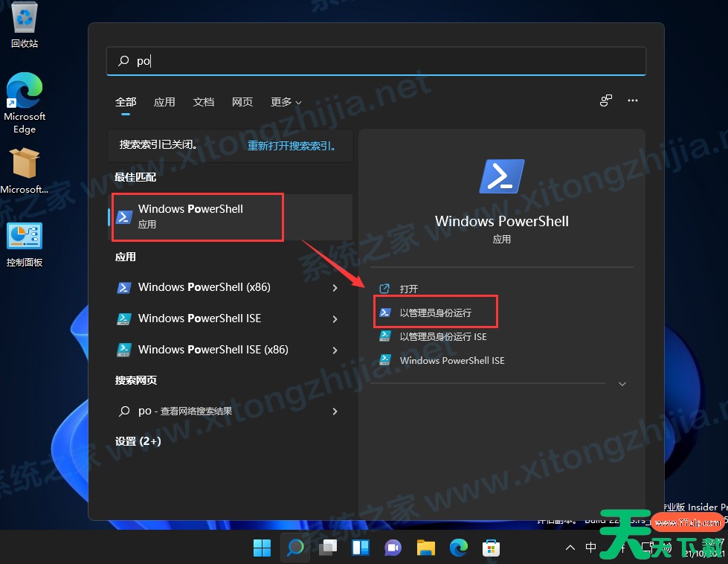Click the Windows PowerShell ISE result icon

[124, 318]
